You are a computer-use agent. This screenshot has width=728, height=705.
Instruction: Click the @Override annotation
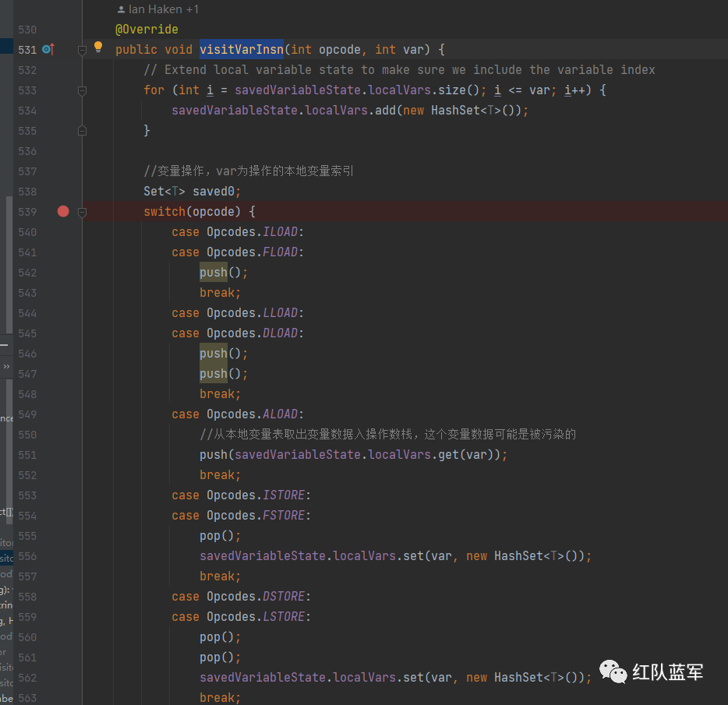click(147, 30)
